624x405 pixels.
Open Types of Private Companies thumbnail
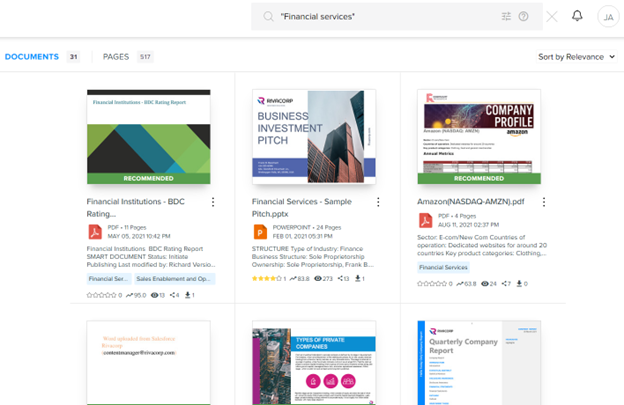[314, 363]
